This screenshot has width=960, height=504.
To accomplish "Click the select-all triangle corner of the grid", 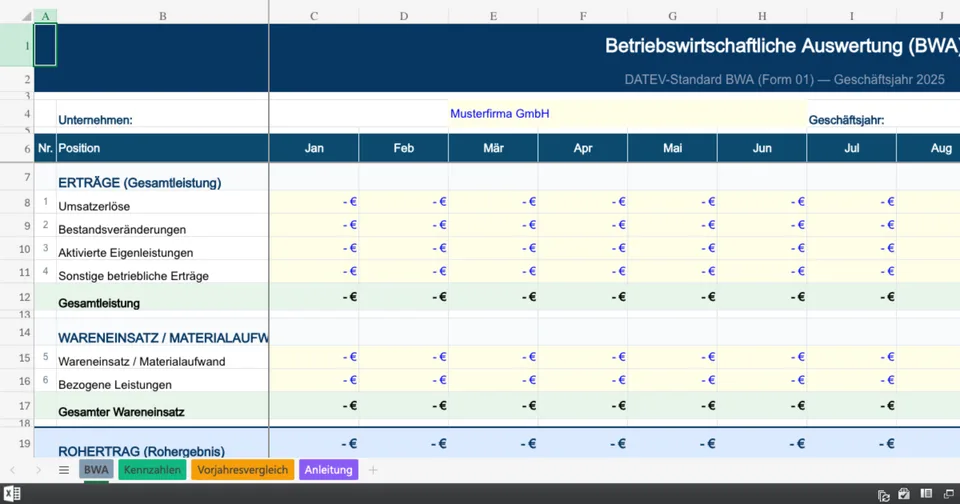I will 26,17.
